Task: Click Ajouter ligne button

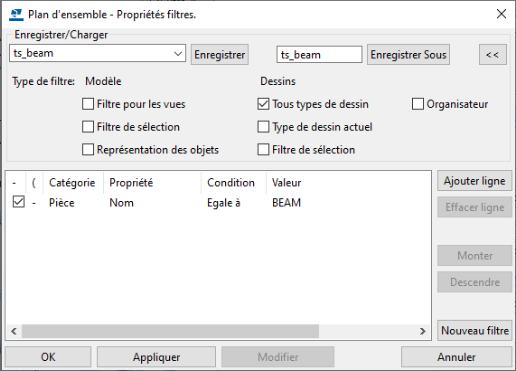Action: (x=474, y=181)
